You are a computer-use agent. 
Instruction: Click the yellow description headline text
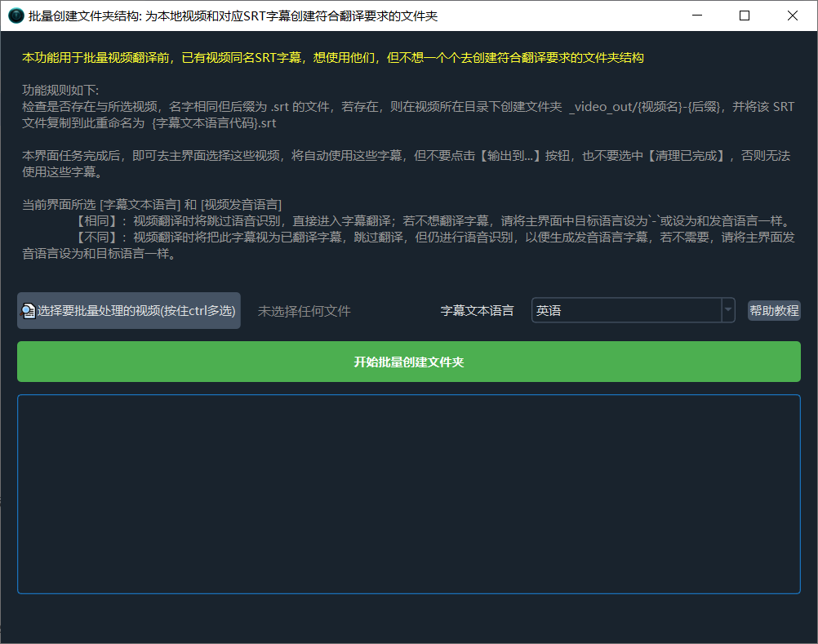[x=333, y=57]
